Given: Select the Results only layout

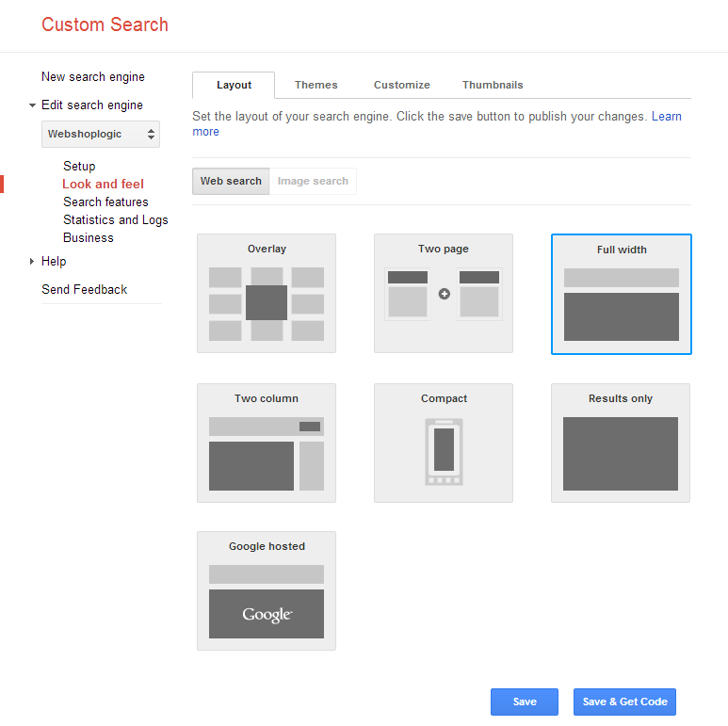Looking at the screenshot, I should tap(621, 443).
